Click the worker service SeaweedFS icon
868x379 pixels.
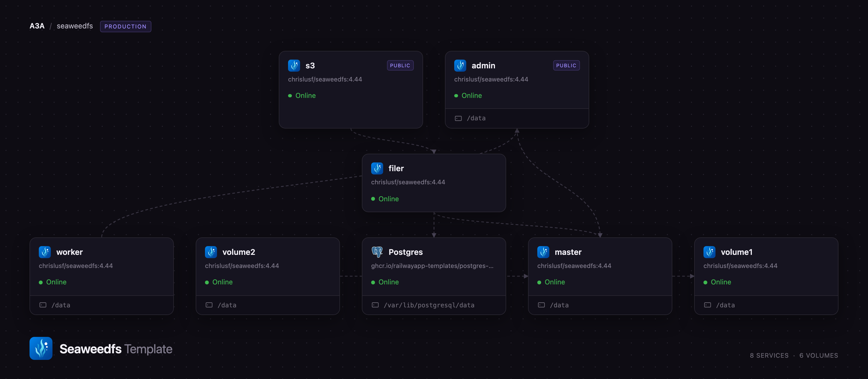tap(45, 252)
